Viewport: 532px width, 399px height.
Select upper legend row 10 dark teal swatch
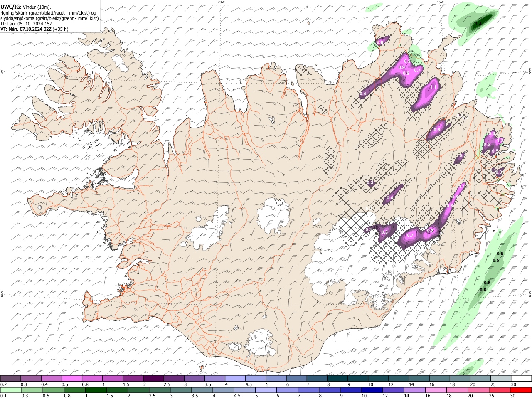pyautogui.click(x=379, y=379)
